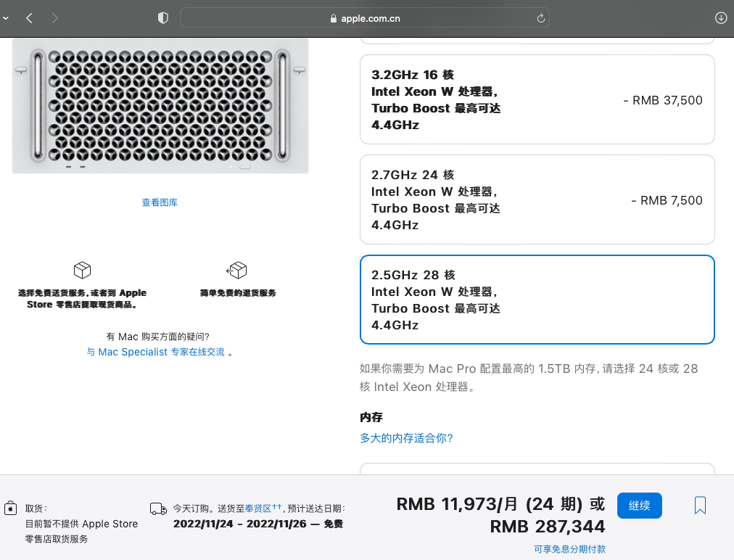734x560 pixels.
Task: Click the free delivery box icon
Action: point(83,270)
